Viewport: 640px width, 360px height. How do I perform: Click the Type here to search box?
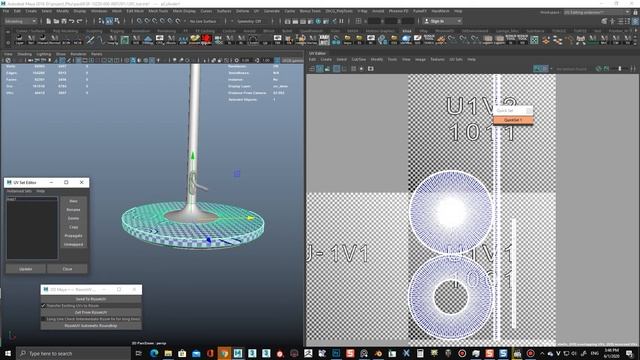(x=73, y=353)
